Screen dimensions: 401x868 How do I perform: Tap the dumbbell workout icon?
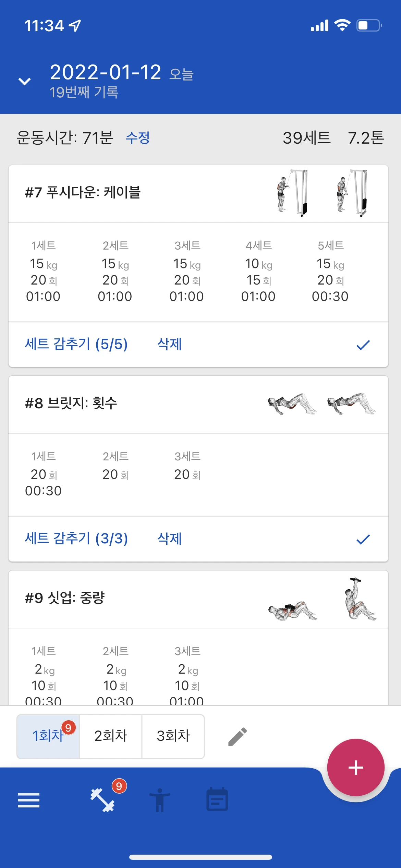tap(102, 800)
